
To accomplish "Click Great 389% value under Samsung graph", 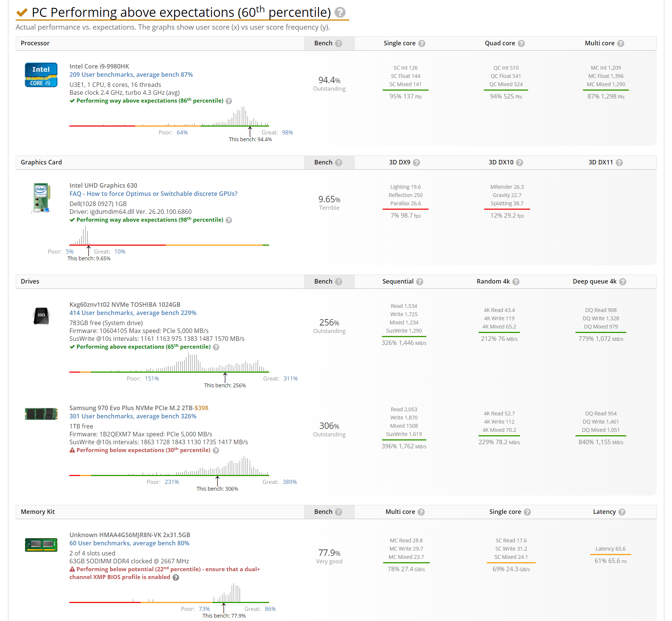I will pos(290,482).
